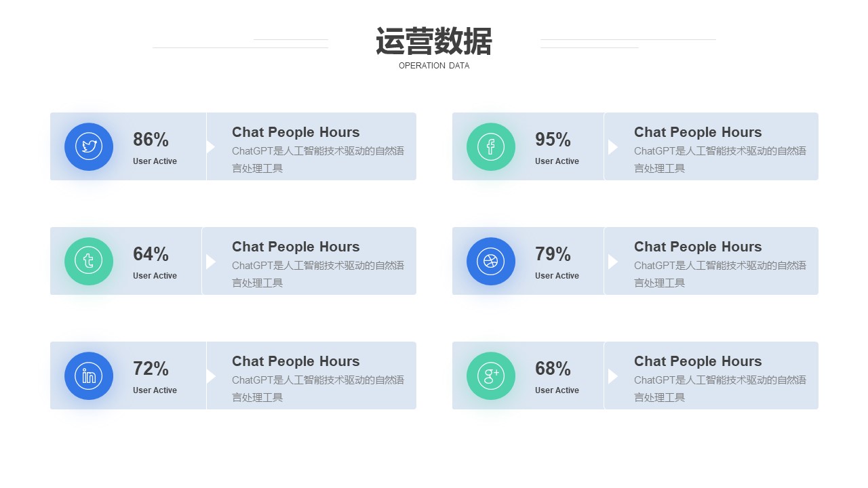Image resolution: width=868 pixels, height=488 pixels.
Task: Click Chat People Hours heading beside 64%
Action: pyautogui.click(x=296, y=247)
